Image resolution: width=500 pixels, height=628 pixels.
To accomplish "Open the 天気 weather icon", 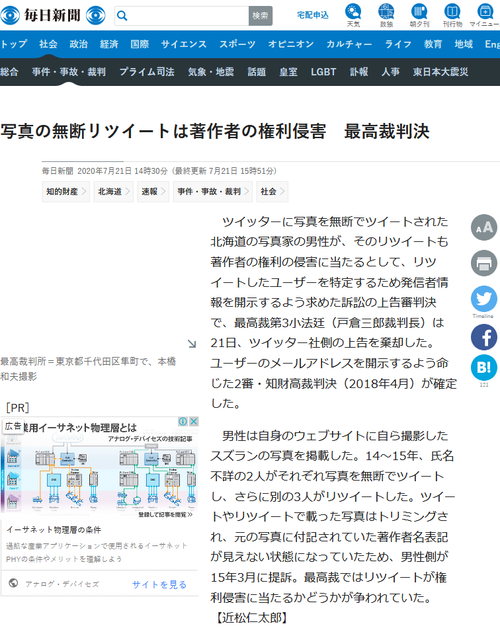I will coord(353,15).
